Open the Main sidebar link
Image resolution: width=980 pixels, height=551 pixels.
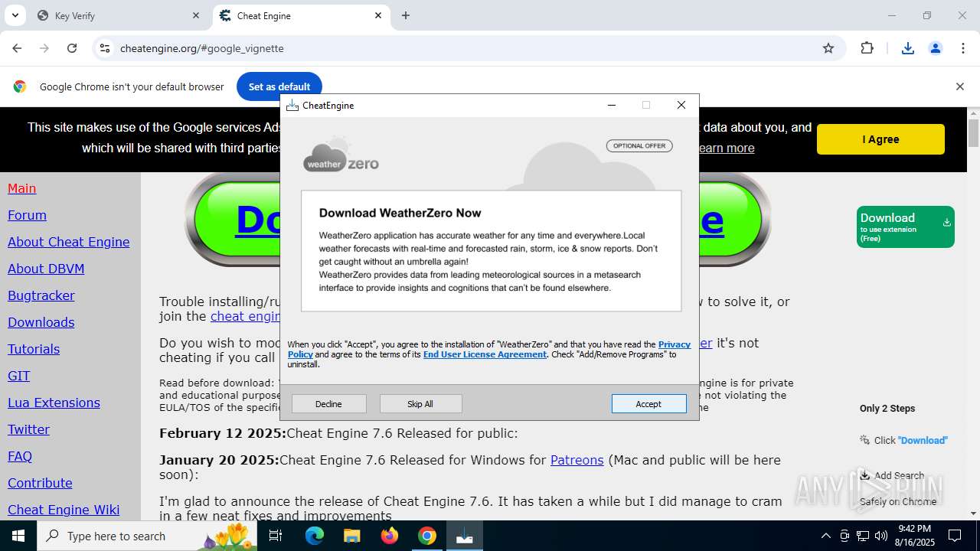tap(22, 188)
